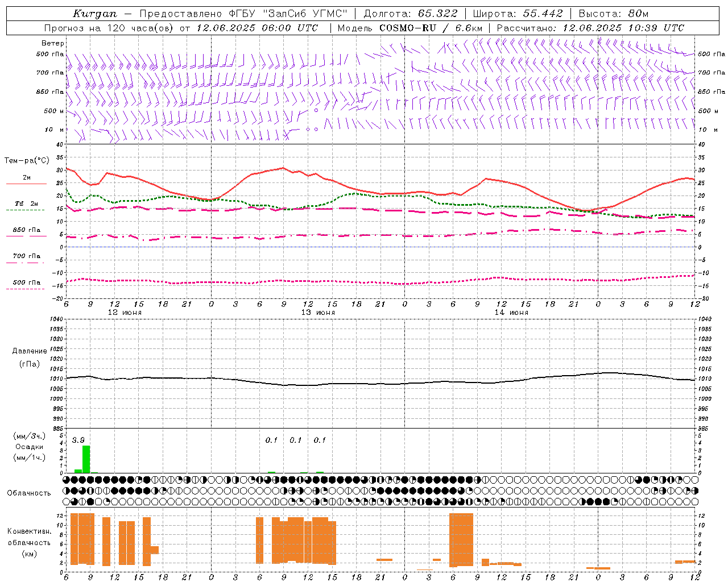728x582 pixels.
Task: Select the "(мм/3ч.)" precipitation unit label
Action: tap(29, 436)
